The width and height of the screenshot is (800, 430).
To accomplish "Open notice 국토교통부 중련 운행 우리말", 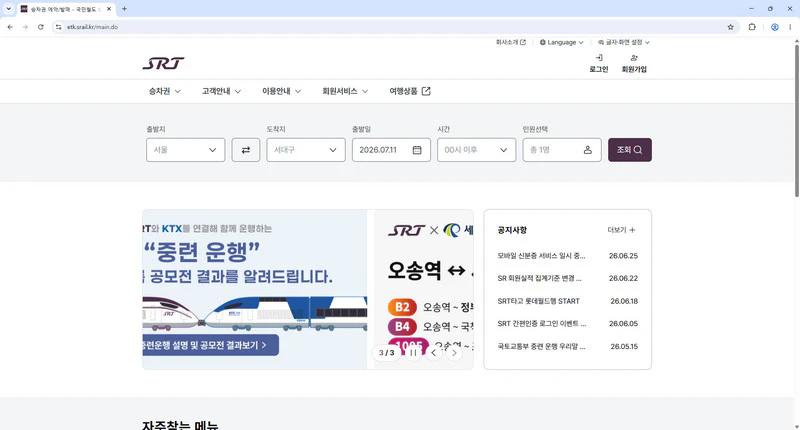I will pos(541,346).
